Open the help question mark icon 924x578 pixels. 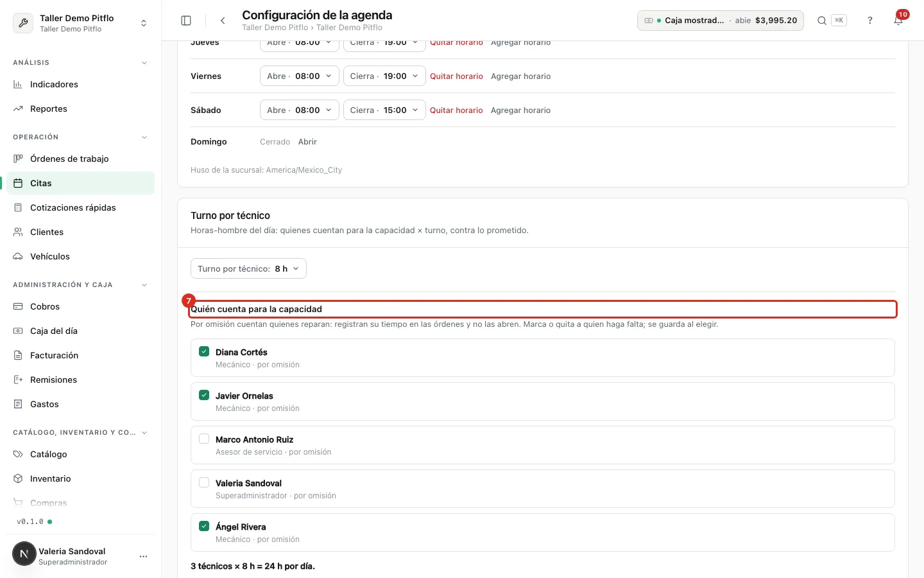[870, 21]
